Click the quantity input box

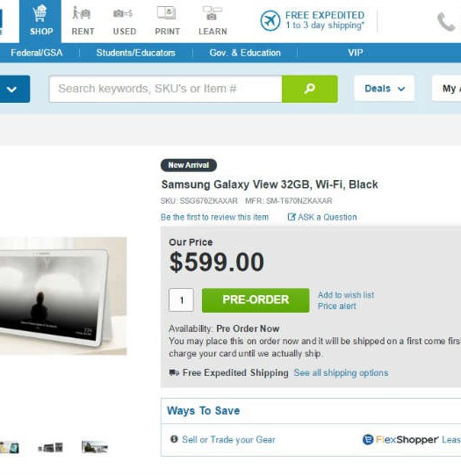[x=181, y=300]
